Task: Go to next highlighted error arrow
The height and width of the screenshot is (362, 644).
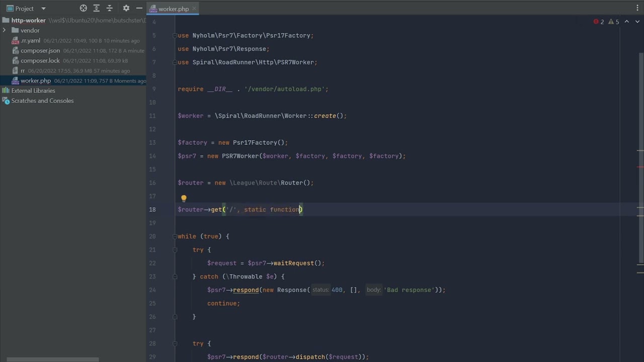Action: tap(636, 22)
